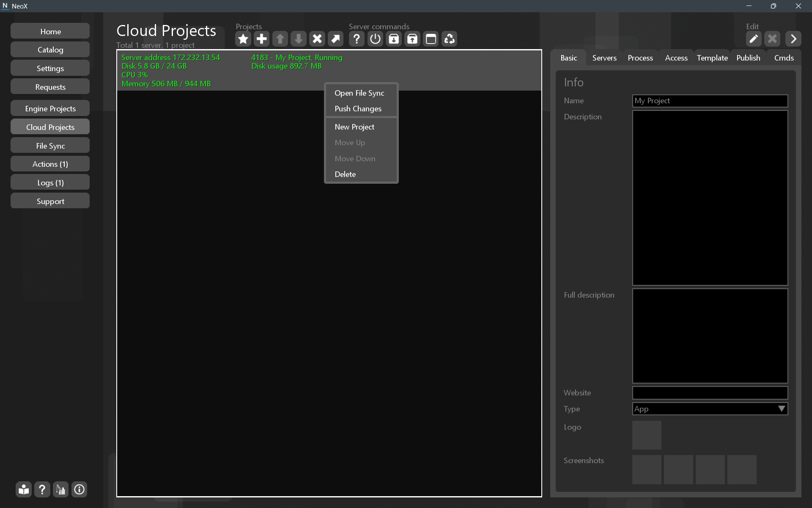Click the diagonal arrow icon in Projects toolbar
The height and width of the screenshot is (508, 812).
[335, 39]
